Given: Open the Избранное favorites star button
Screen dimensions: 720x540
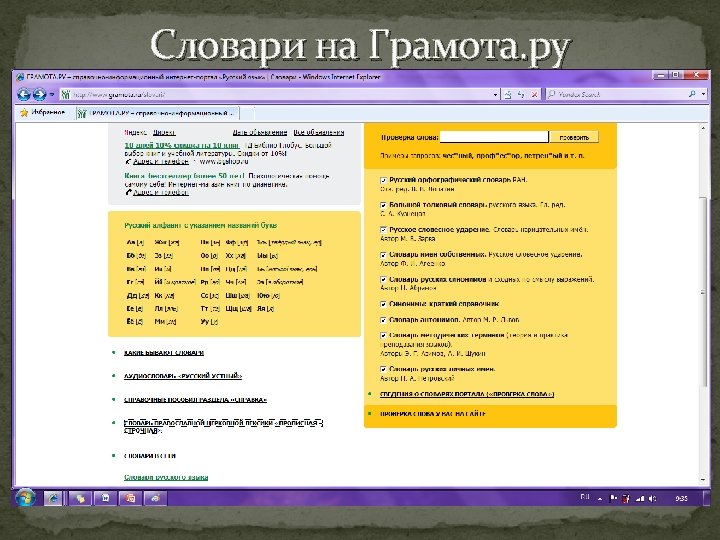Looking at the screenshot, I should pyautogui.click(x=42, y=113).
